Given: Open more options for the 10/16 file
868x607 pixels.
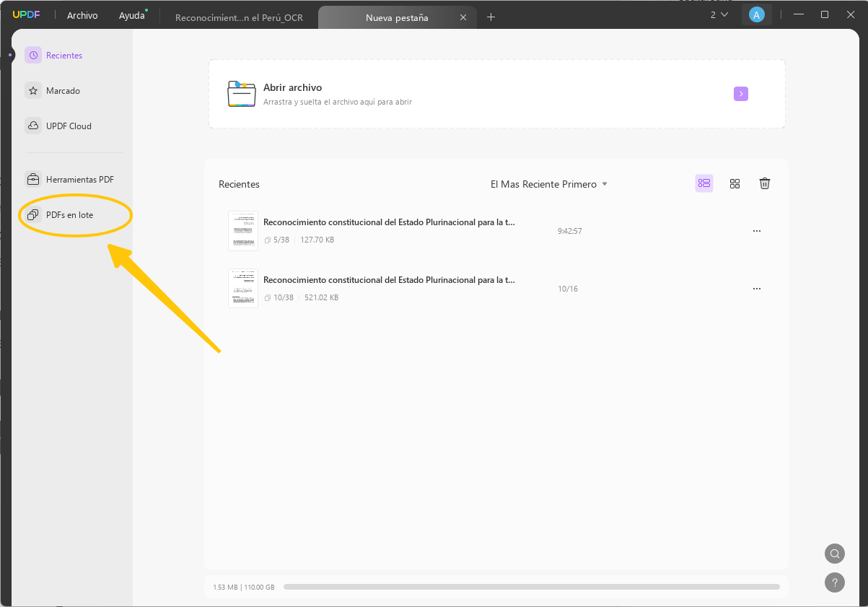Looking at the screenshot, I should [757, 289].
